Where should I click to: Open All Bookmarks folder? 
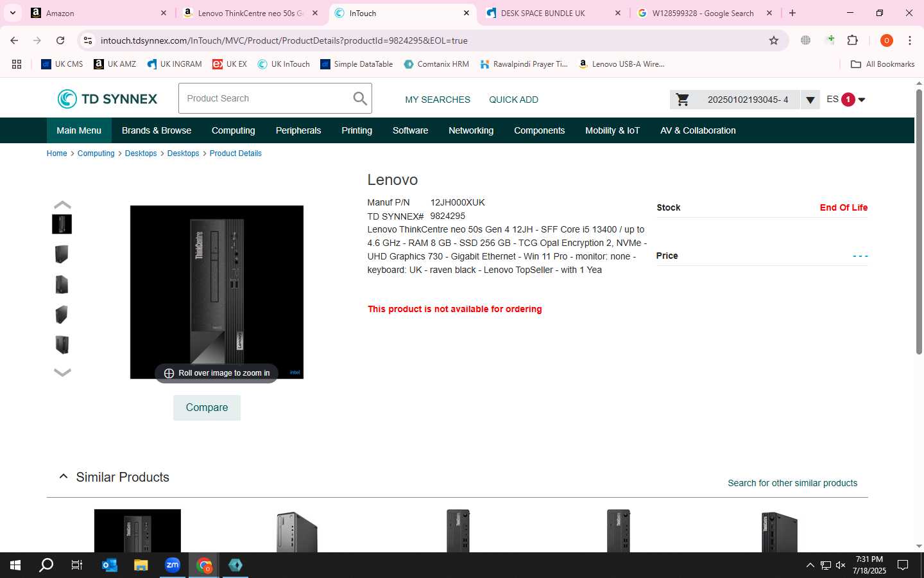click(882, 64)
